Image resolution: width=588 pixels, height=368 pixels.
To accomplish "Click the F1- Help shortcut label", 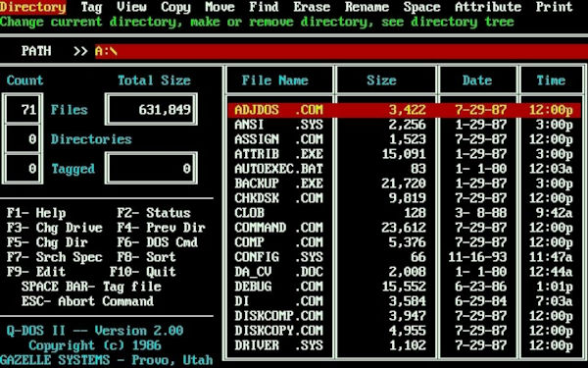I will coord(36,213).
